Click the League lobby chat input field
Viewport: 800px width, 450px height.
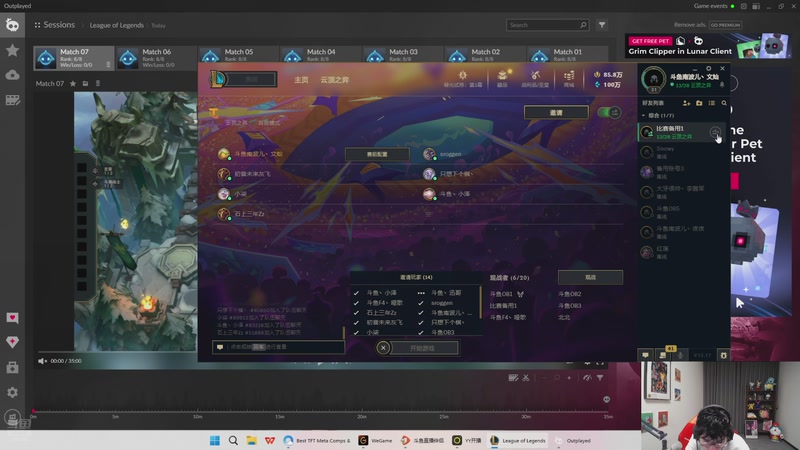(x=279, y=347)
